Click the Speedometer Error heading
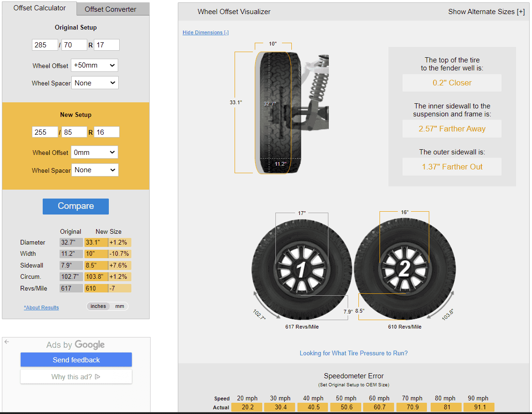 click(x=354, y=376)
